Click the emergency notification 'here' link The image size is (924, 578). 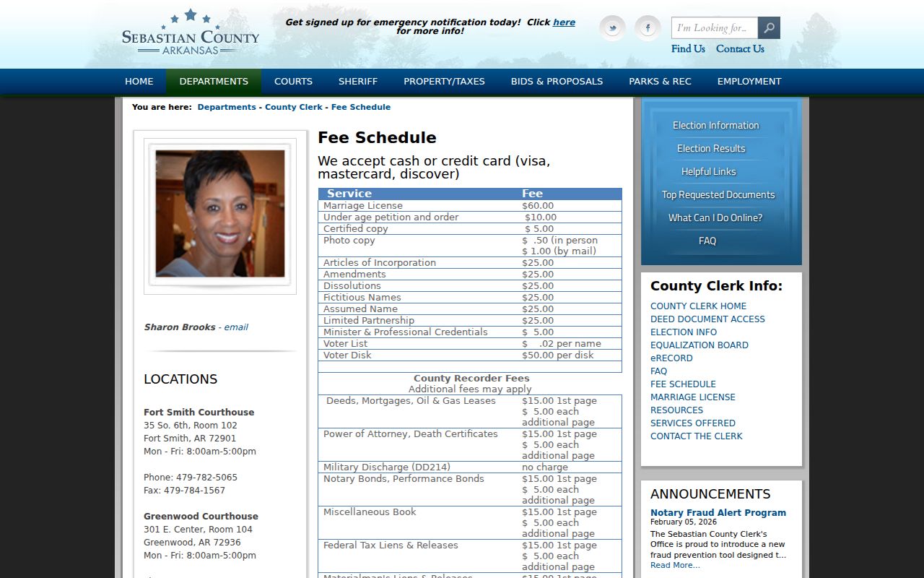tap(564, 22)
